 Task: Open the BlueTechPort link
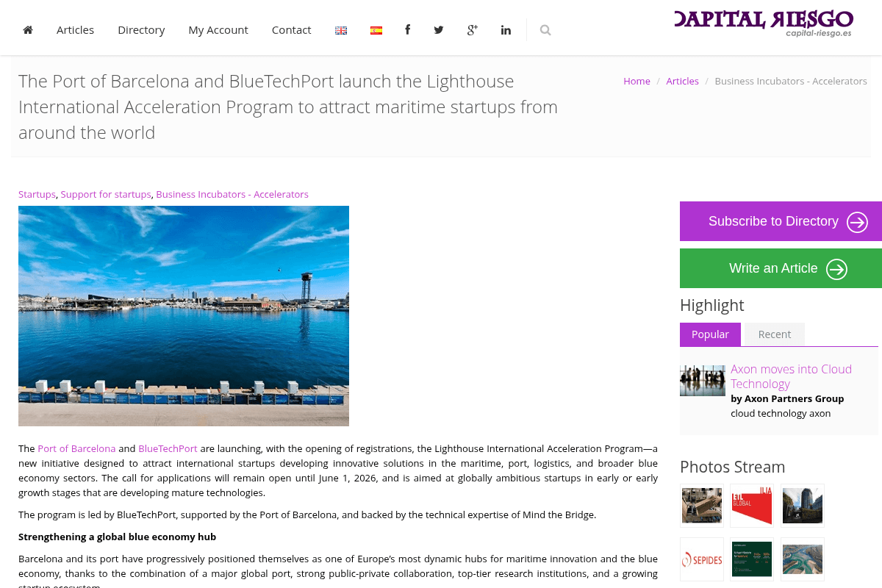pos(168,448)
